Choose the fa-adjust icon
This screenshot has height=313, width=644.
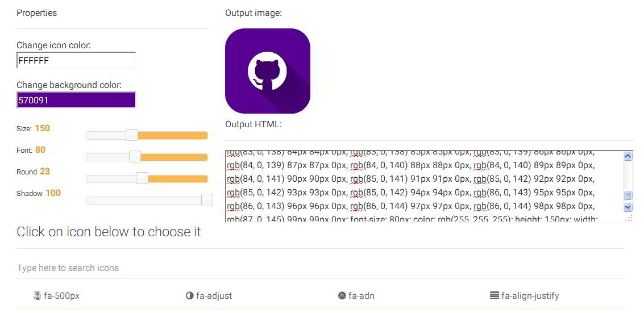click(x=190, y=296)
